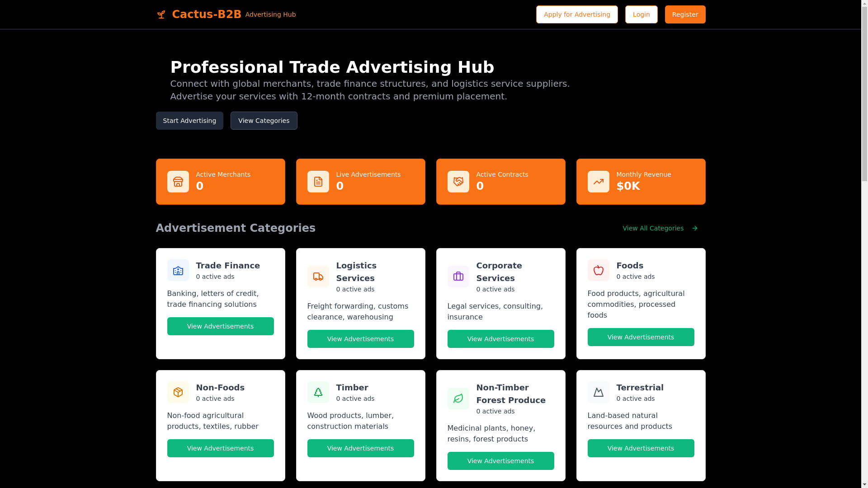
Task: Click the Active Contracts label
Action: coord(502,174)
